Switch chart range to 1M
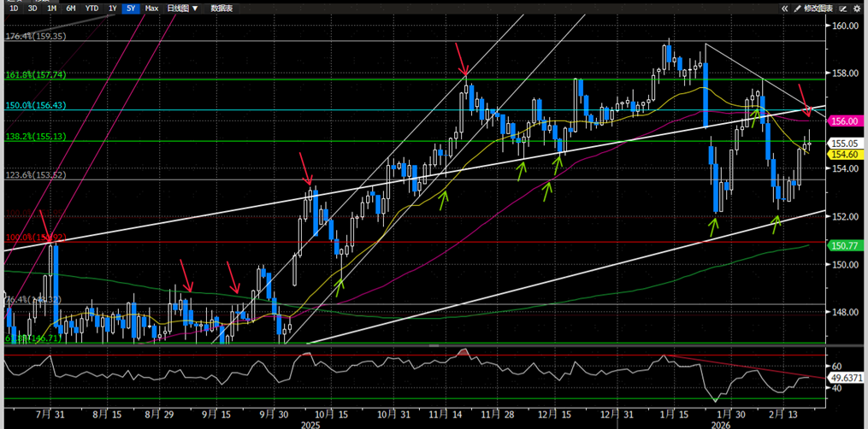The height and width of the screenshot is (429, 868). tap(51, 9)
